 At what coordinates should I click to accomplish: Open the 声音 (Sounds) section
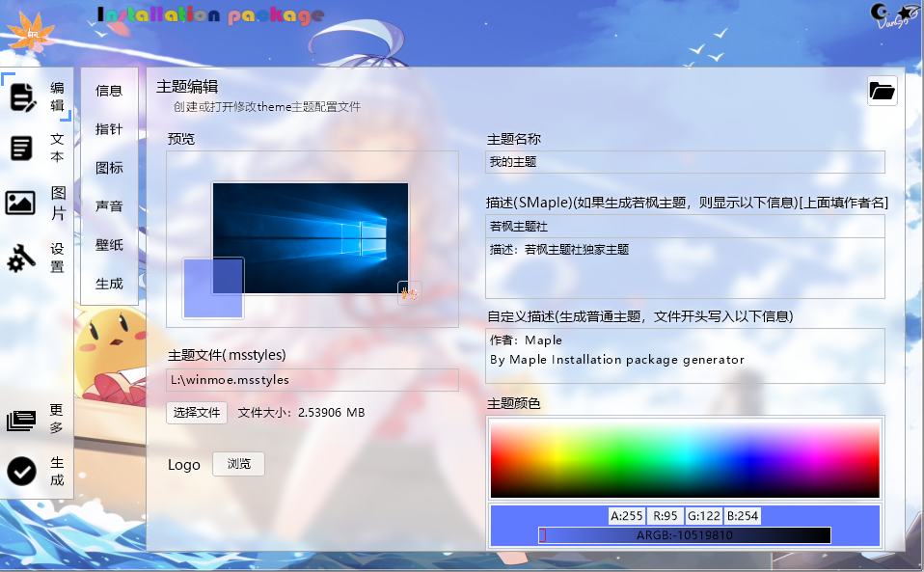(x=109, y=205)
